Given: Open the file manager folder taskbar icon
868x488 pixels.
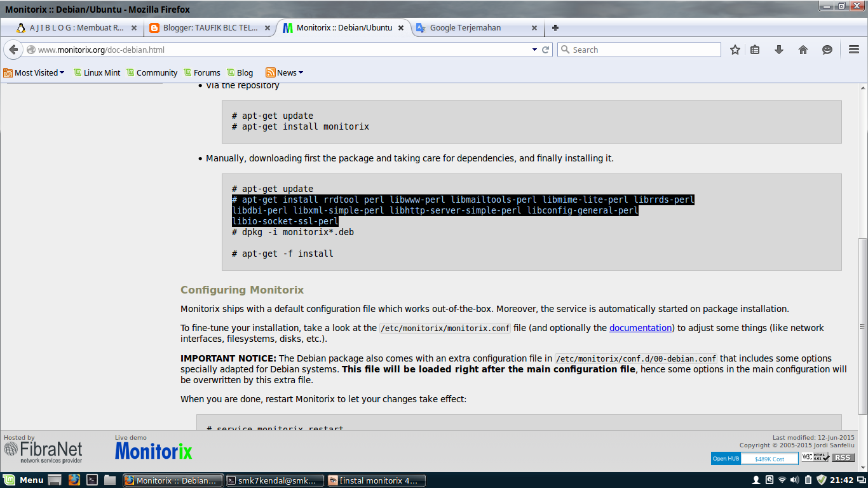Looking at the screenshot, I should (110, 480).
